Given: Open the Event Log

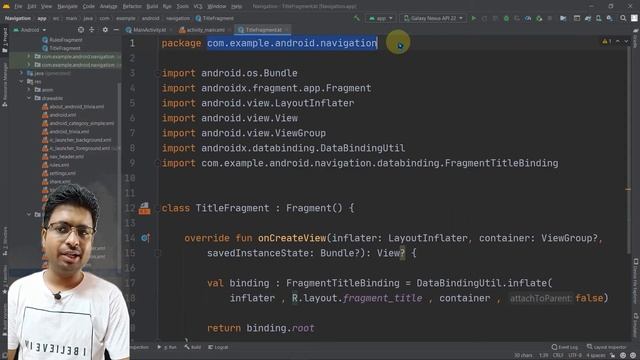Looking at the screenshot, I should [x=564, y=347].
